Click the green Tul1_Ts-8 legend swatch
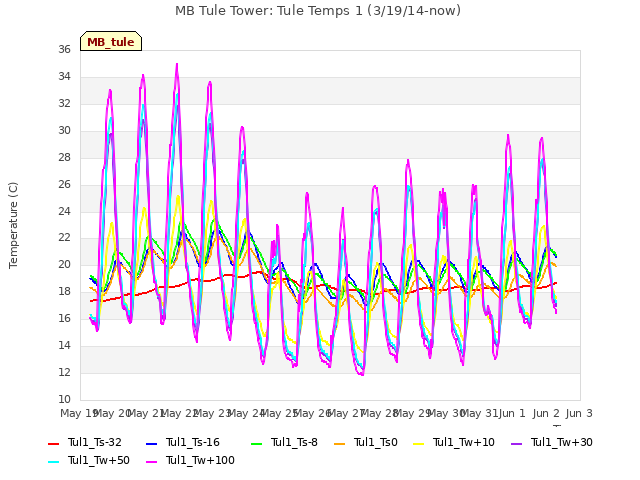Viewport: 640px width, 480px height. pyautogui.click(x=257, y=443)
